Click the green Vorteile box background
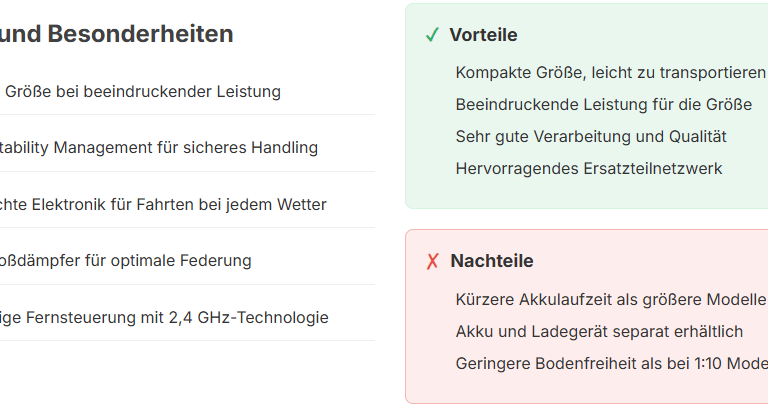The height and width of the screenshot is (411, 768). 587,193
